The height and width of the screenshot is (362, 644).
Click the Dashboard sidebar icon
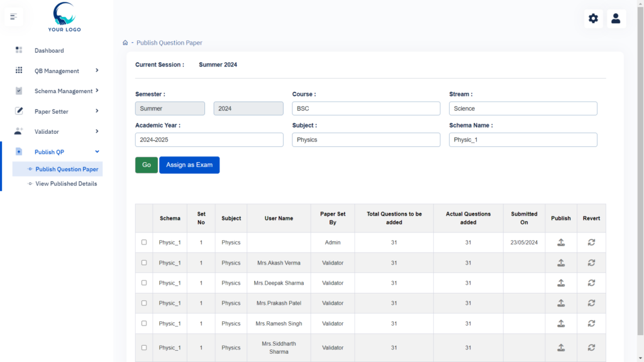(x=19, y=50)
